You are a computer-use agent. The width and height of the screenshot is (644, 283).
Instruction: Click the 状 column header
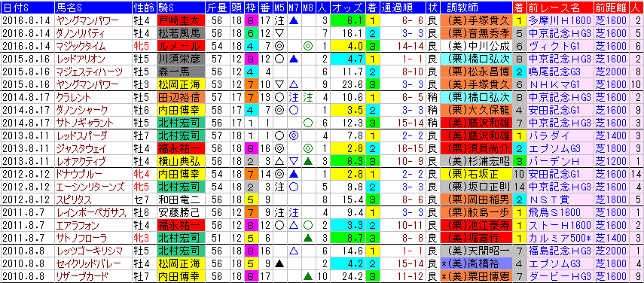[x=433, y=8]
